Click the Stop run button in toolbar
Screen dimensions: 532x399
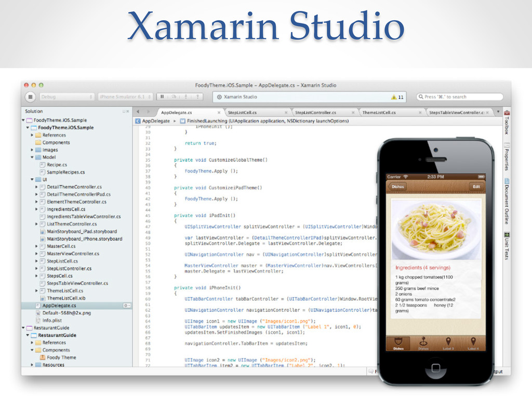(30, 97)
